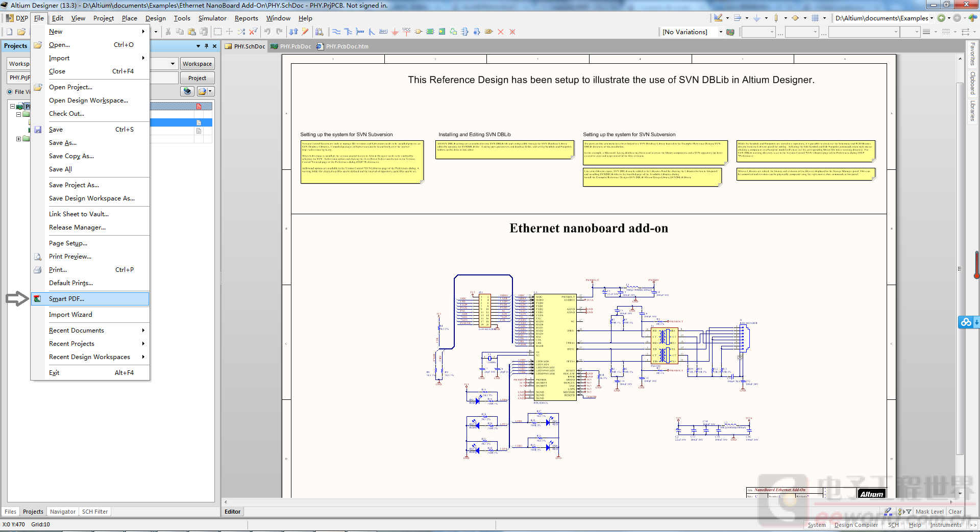This screenshot has width=980, height=532.
Task: Click the Cut scissors toolbar icon
Action: point(168,32)
